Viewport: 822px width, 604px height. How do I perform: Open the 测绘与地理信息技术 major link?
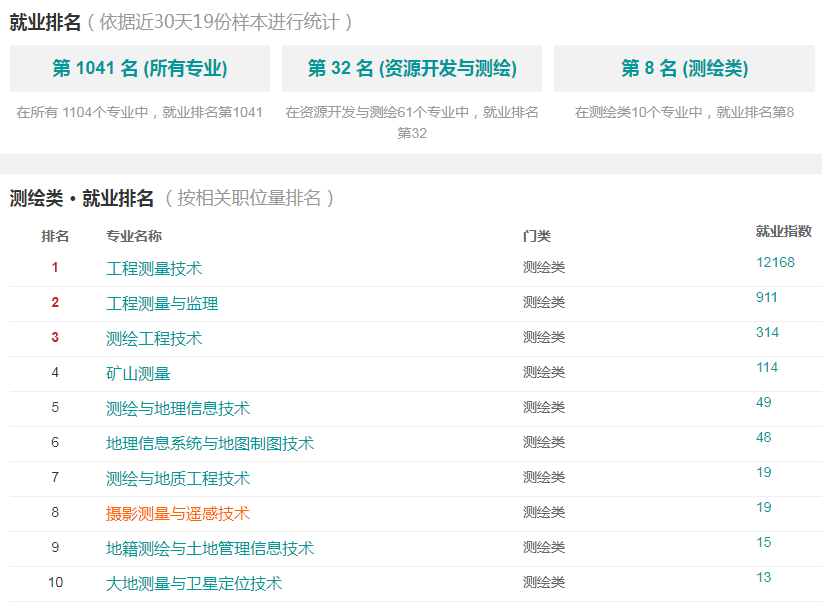tap(178, 408)
